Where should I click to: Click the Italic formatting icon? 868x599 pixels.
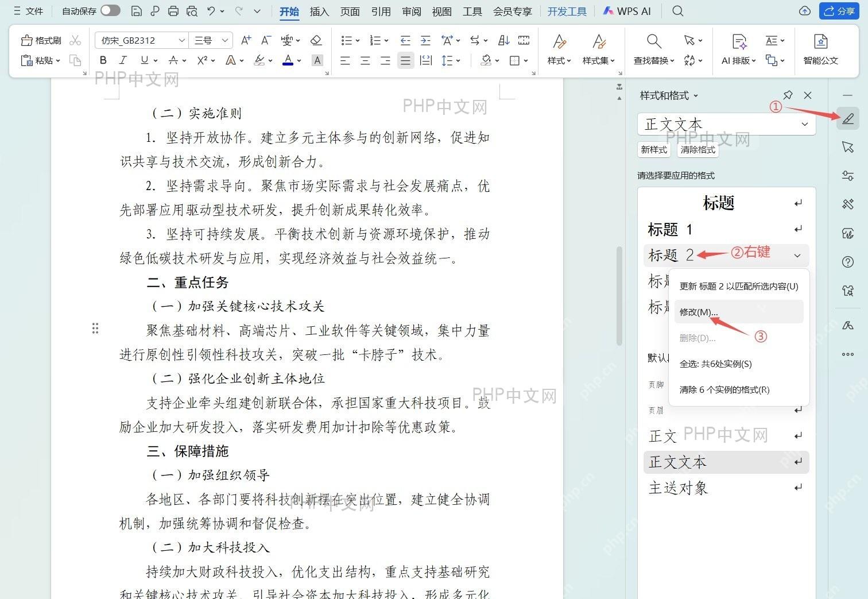coord(123,60)
